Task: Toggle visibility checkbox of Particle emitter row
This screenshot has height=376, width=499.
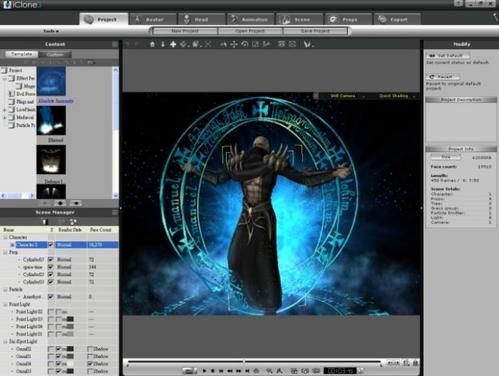Action: click(51, 297)
